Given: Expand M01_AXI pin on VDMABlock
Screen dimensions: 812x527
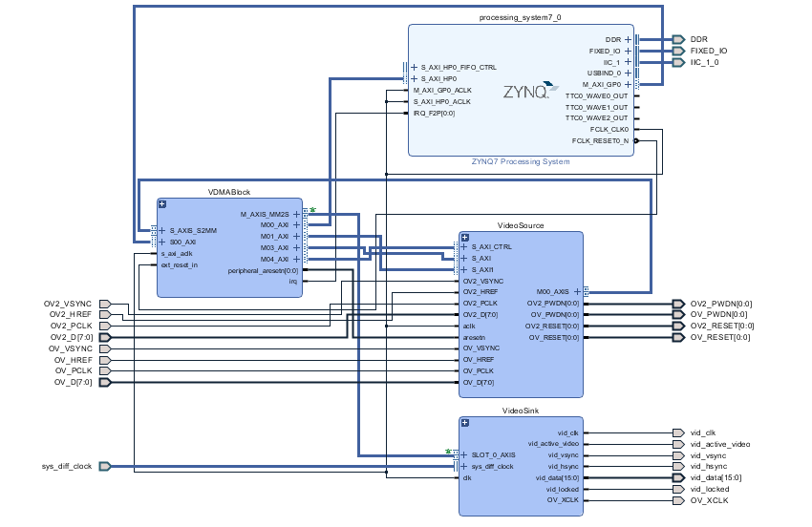Looking at the screenshot, I should pyautogui.click(x=296, y=236).
